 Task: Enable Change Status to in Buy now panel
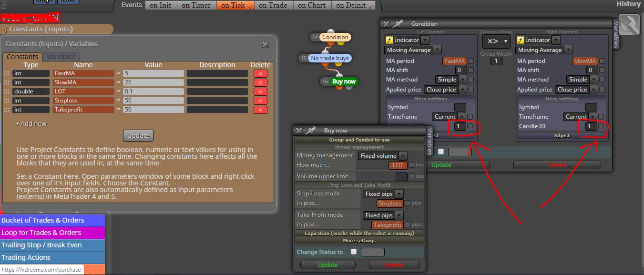coord(354,252)
